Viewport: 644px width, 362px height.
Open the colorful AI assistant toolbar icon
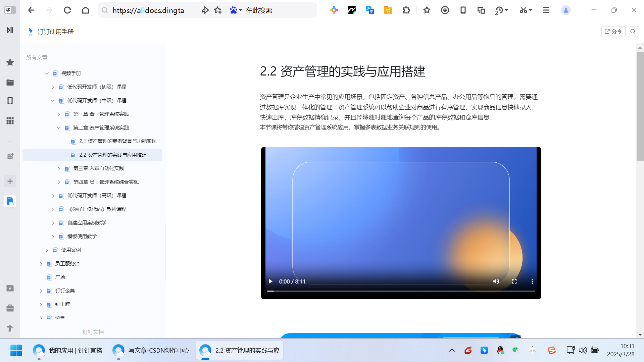[334, 10]
